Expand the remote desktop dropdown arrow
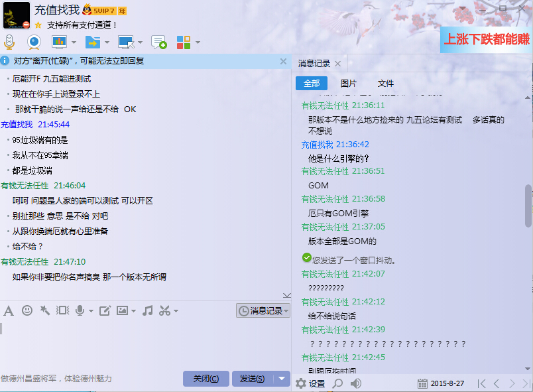Image resolution: width=533 pixels, height=392 pixels. [x=140, y=43]
